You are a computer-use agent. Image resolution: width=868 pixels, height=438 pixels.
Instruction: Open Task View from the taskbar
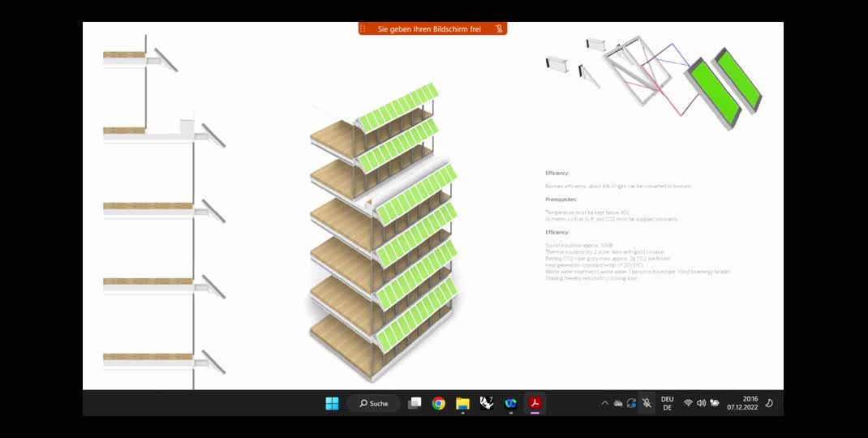[415, 403]
